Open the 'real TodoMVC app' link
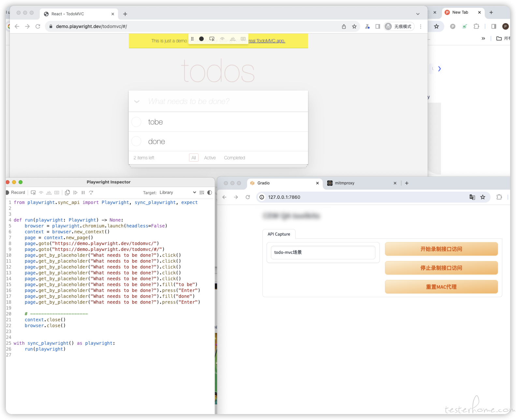This screenshot has height=420, width=516. pos(267,41)
